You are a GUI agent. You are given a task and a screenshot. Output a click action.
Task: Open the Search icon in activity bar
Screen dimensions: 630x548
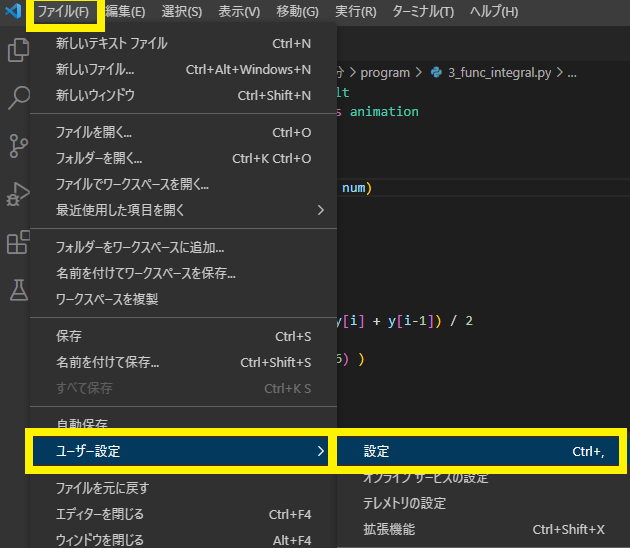point(17,98)
